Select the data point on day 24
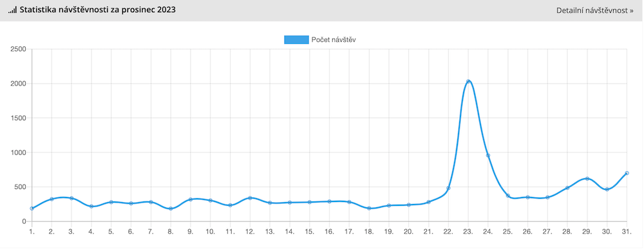 (488, 156)
